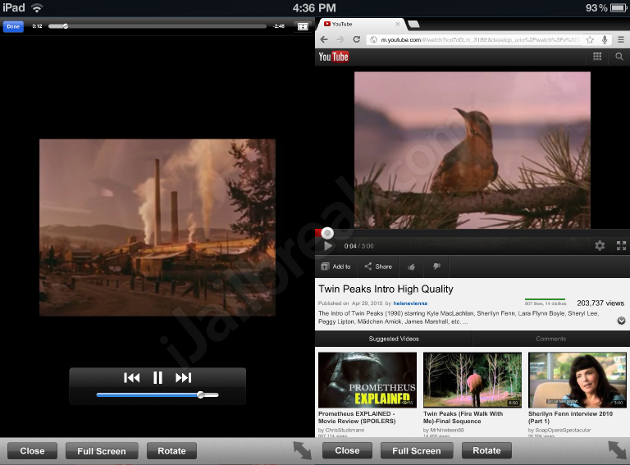Click the left pane's resize arrow icon
Screen dimensions: 630x465
coord(302,451)
